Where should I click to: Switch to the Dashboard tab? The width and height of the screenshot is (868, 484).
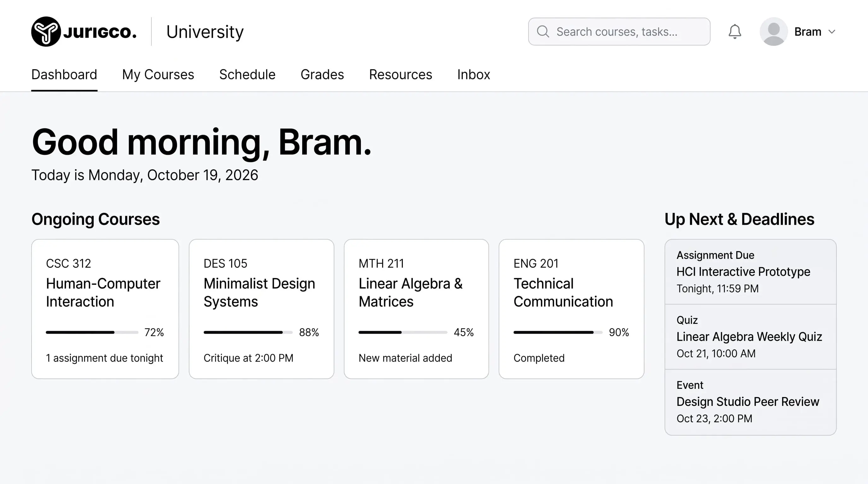(x=64, y=74)
